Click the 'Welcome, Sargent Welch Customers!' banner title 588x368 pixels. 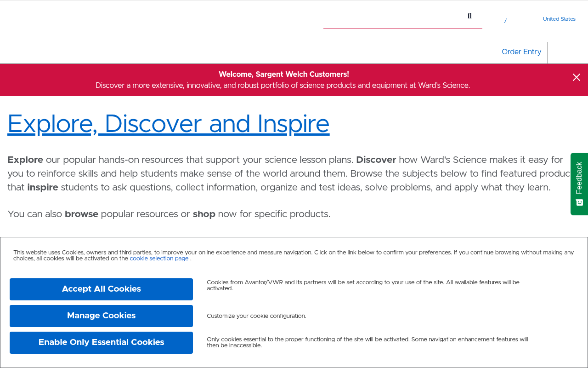[284, 75]
